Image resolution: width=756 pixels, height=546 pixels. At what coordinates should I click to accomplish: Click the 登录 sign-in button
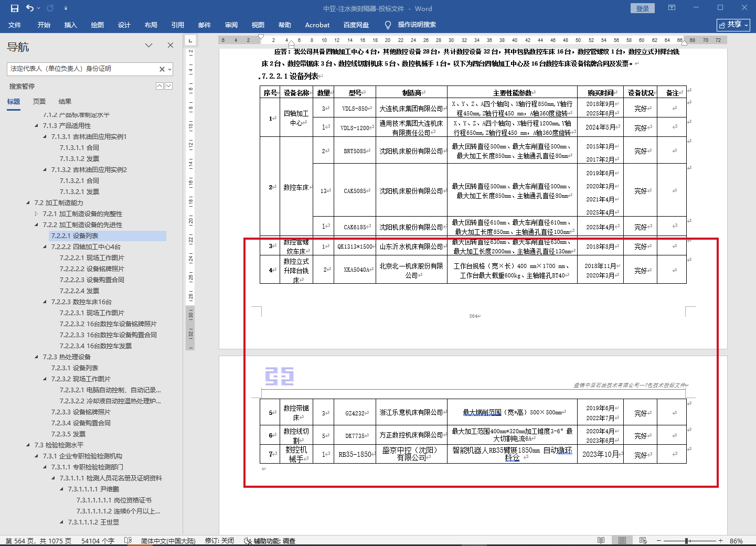tap(642, 8)
